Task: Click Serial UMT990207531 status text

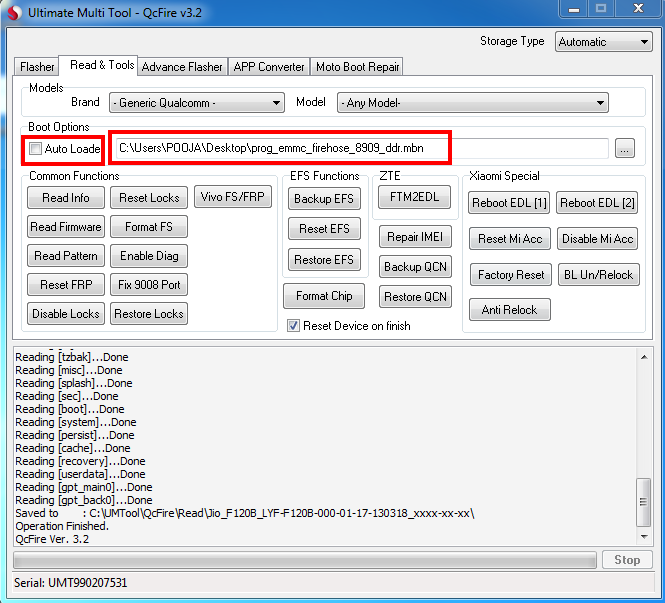Action: tap(70, 583)
